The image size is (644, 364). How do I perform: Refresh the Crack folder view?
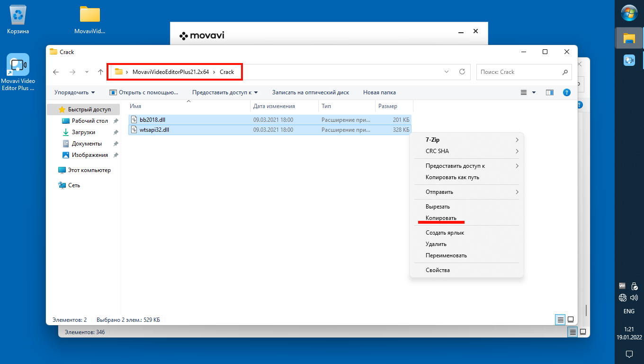pyautogui.click(x=462, y=72)
